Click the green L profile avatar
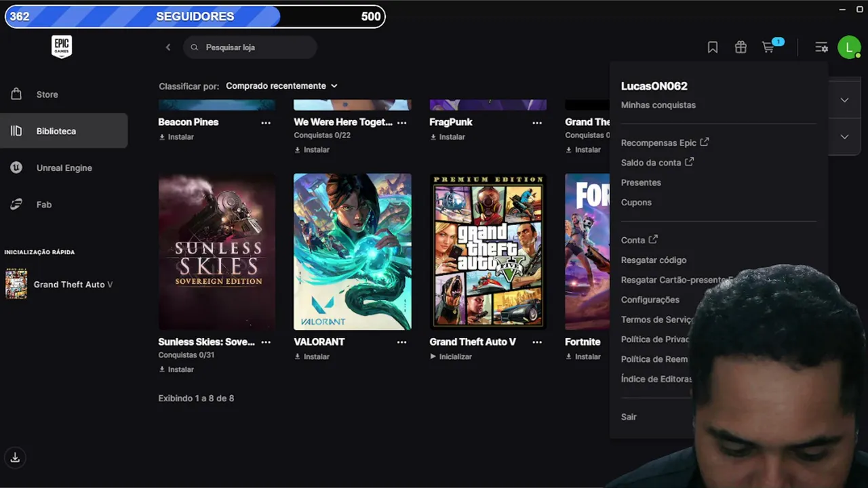Image resolution: width=868 pixels, height=488 pixels. tap(849, 47)
